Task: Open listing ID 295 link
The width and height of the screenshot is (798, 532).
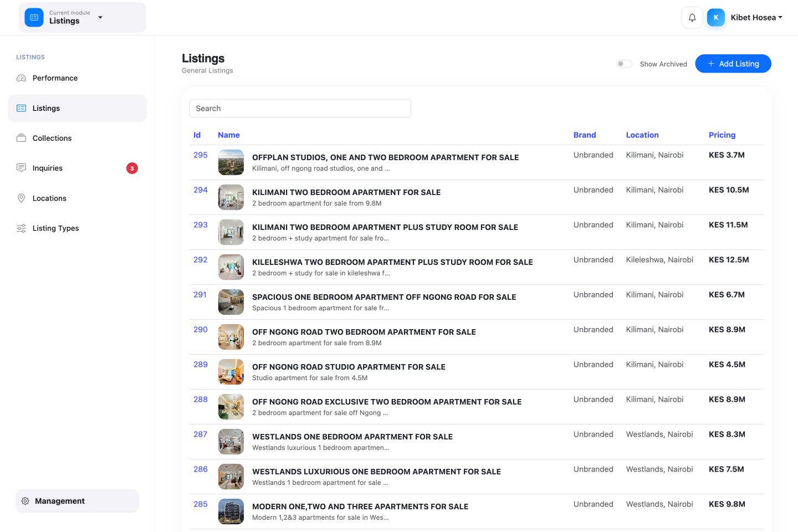Action: 201,155
